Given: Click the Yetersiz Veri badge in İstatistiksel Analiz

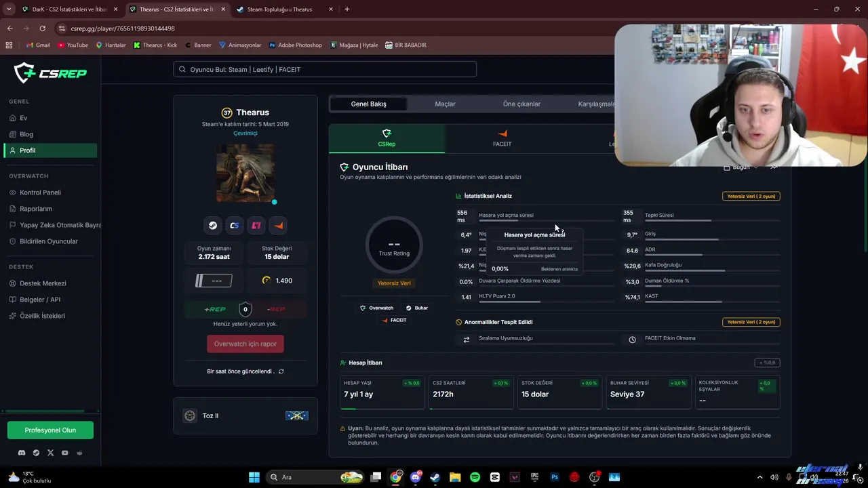Looking at the screenshot, I should 751,196.
